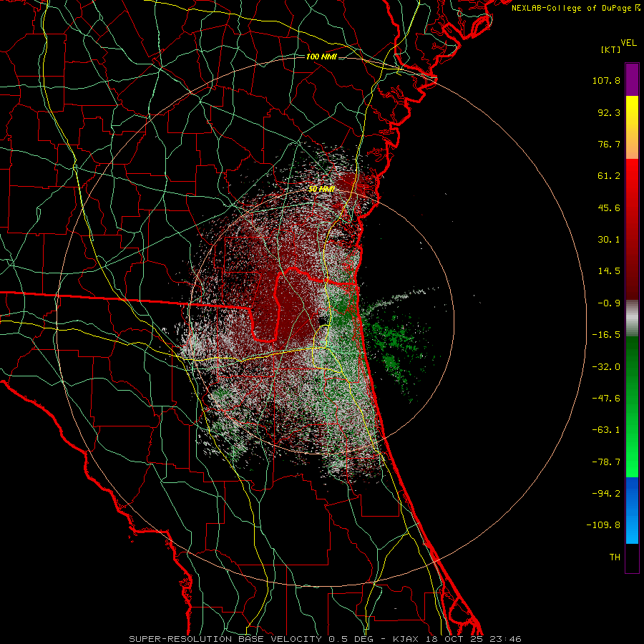Click the 50 NMI range ring label

(321, 189)
